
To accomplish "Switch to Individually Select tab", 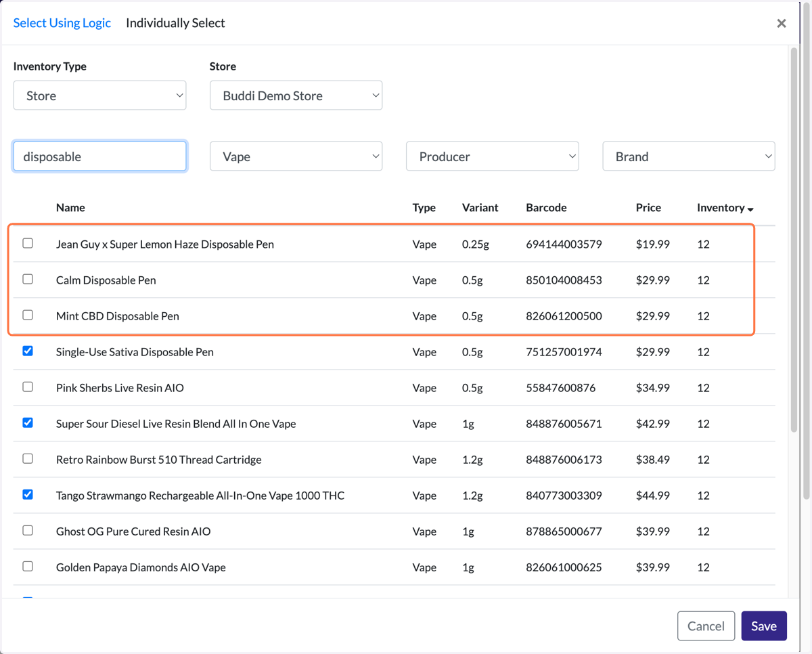I will [x=175, y=23].
